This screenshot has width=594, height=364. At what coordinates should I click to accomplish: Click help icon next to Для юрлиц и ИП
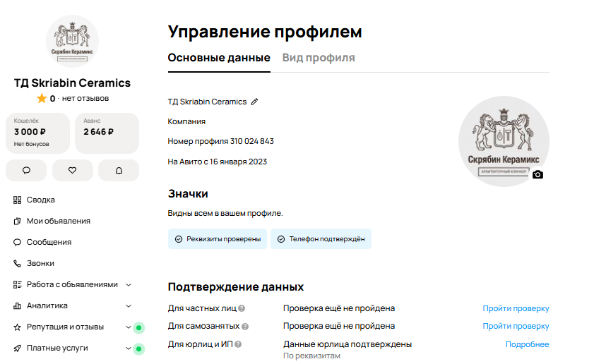[239, 344]
